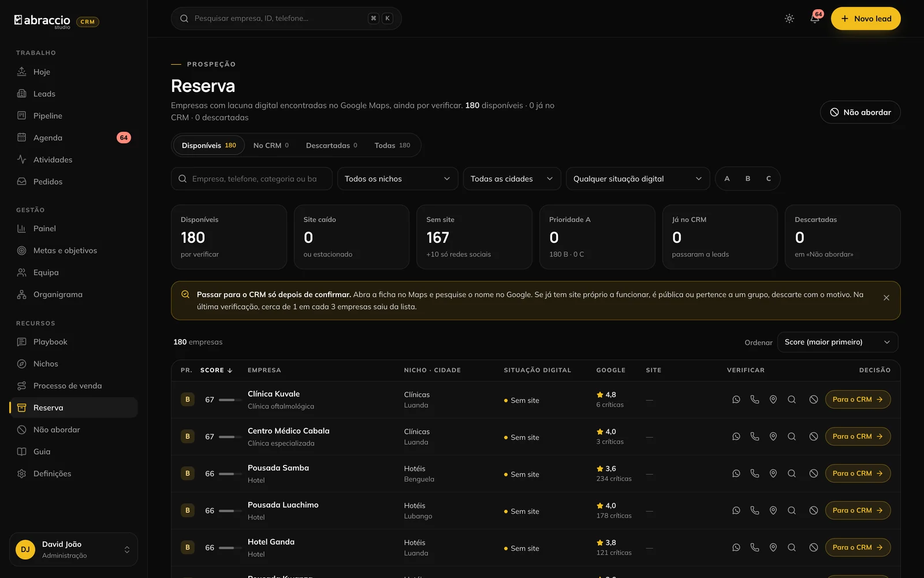Expand the David João user menu
Image resolution: width=924 pixels, height=578 pixels.
tap(73, 549)
